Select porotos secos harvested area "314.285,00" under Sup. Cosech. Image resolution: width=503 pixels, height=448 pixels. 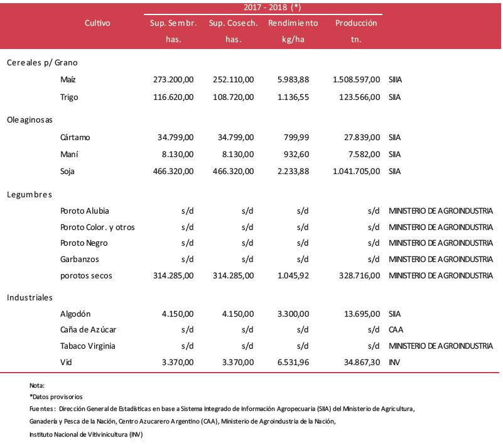(233, 276)
